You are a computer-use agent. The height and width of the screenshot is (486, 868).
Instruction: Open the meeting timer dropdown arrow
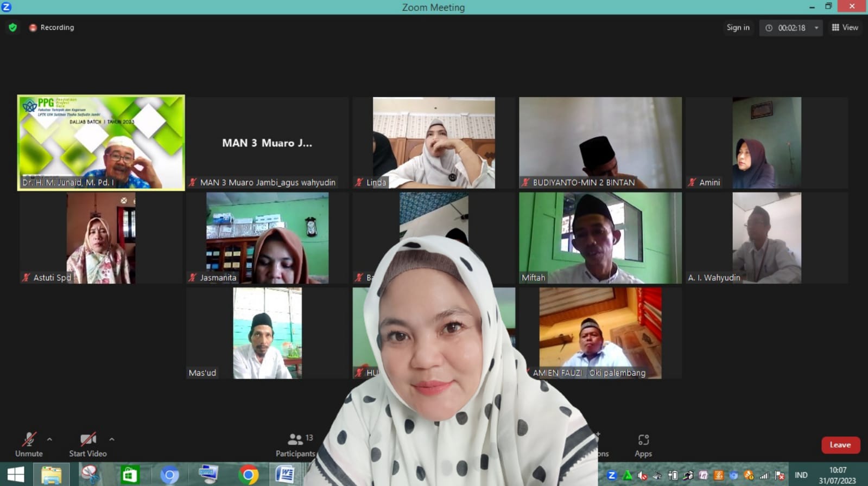pyautogui.click(x=816, y=28)
